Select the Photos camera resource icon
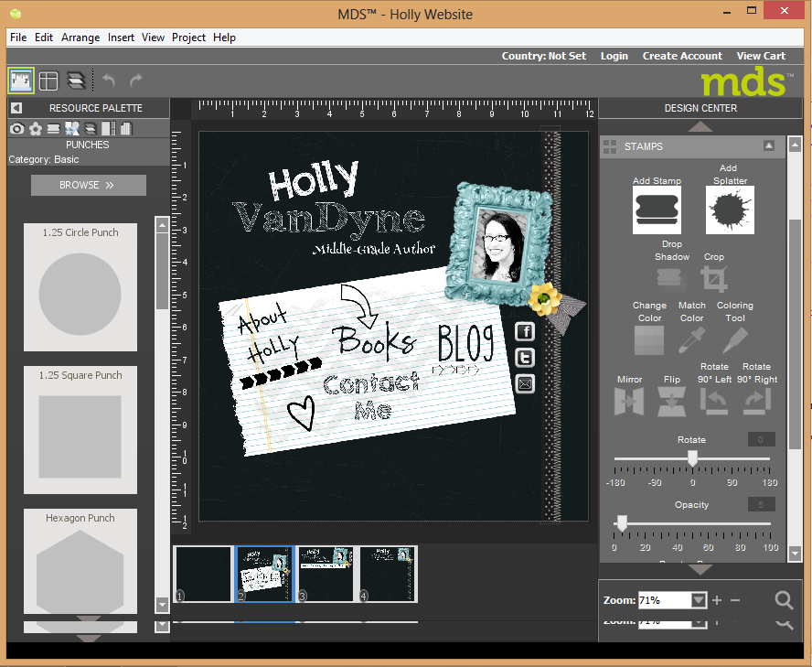Screen dimensions: 812x667 point(16,128)
